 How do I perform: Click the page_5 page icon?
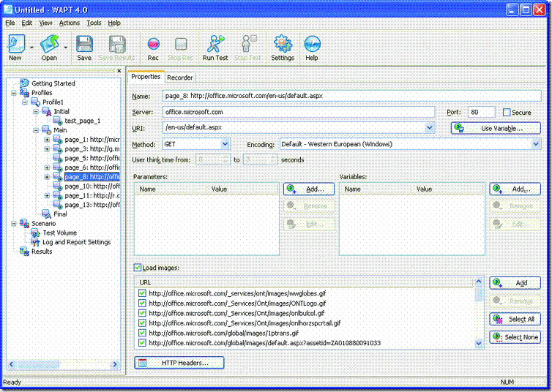click(x=58, y=158)
